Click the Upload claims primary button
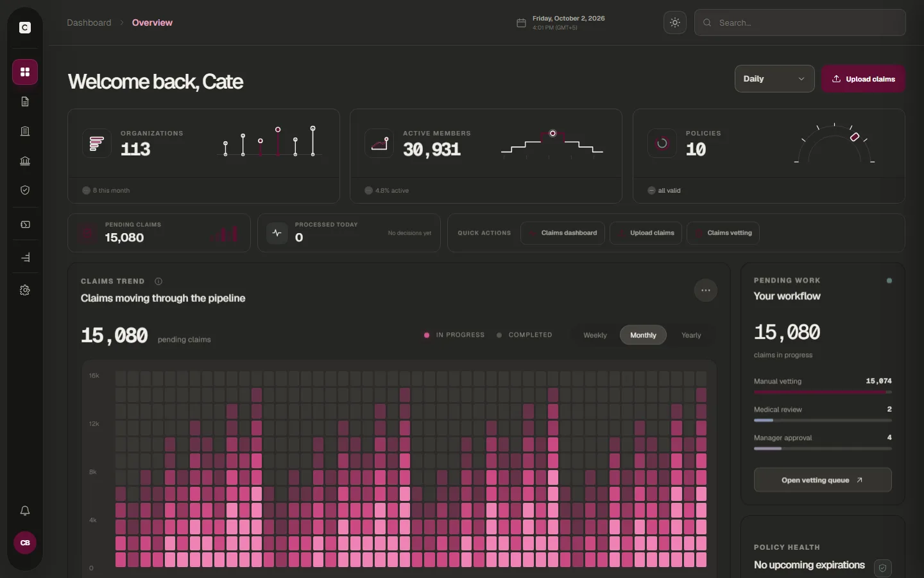 tap(863, 79)
